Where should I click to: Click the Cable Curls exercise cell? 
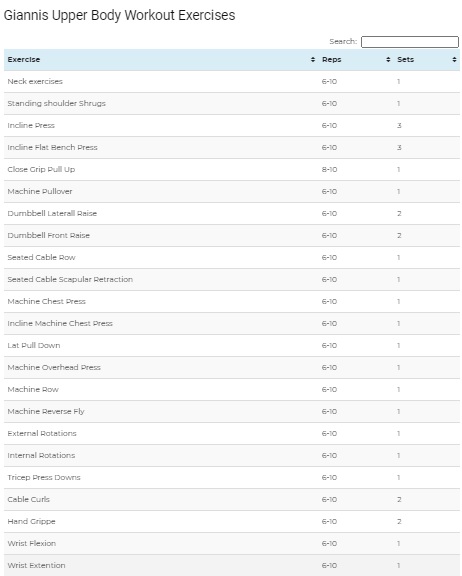pos(161,500)
